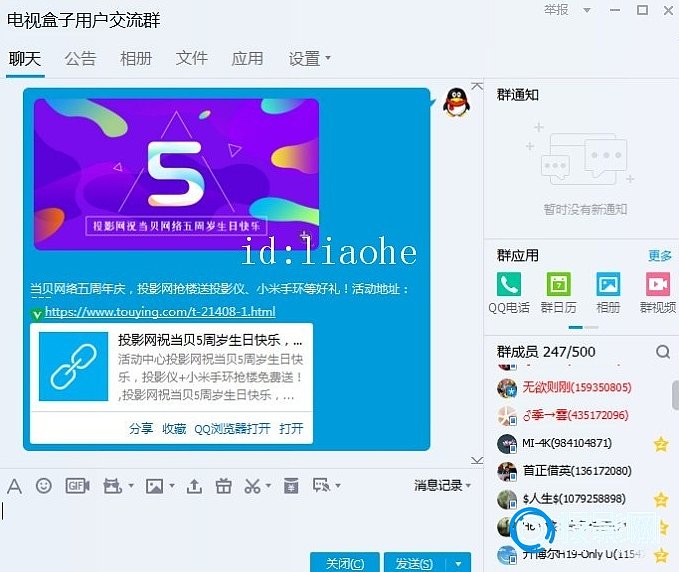This screenshot has width=679, height=572.
Task: Click the 举报 report button
Action: pos(556,10)
